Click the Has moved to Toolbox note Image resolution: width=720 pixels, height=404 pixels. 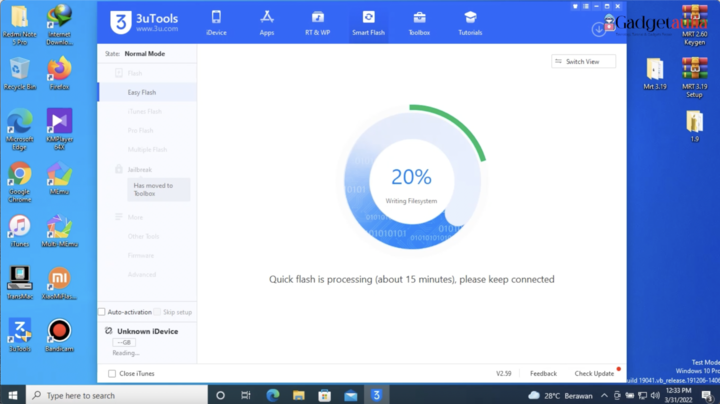[158, 190]
